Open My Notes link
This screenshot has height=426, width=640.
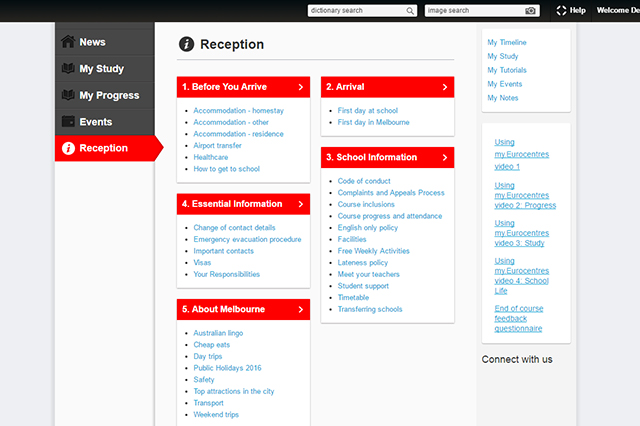coord(502,98)
